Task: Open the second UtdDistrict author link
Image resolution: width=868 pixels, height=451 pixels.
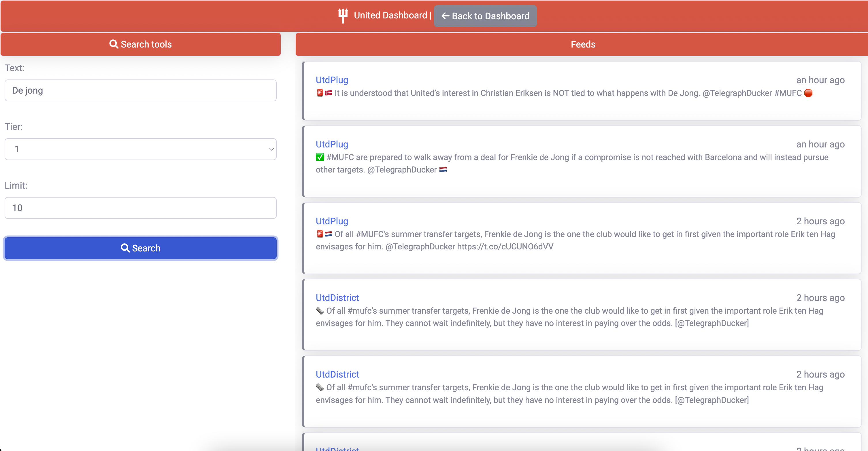Action: click(x=337, y=375)
